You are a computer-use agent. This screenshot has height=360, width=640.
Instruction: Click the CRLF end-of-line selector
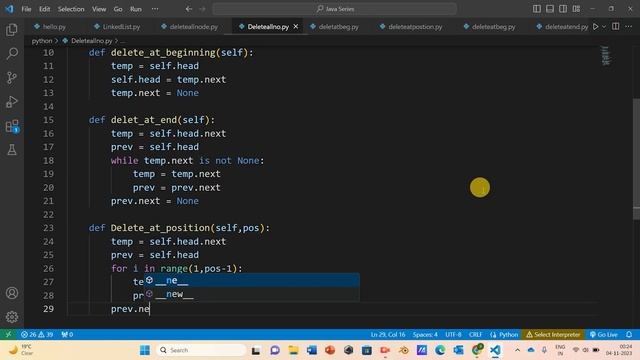coord(475,334)
